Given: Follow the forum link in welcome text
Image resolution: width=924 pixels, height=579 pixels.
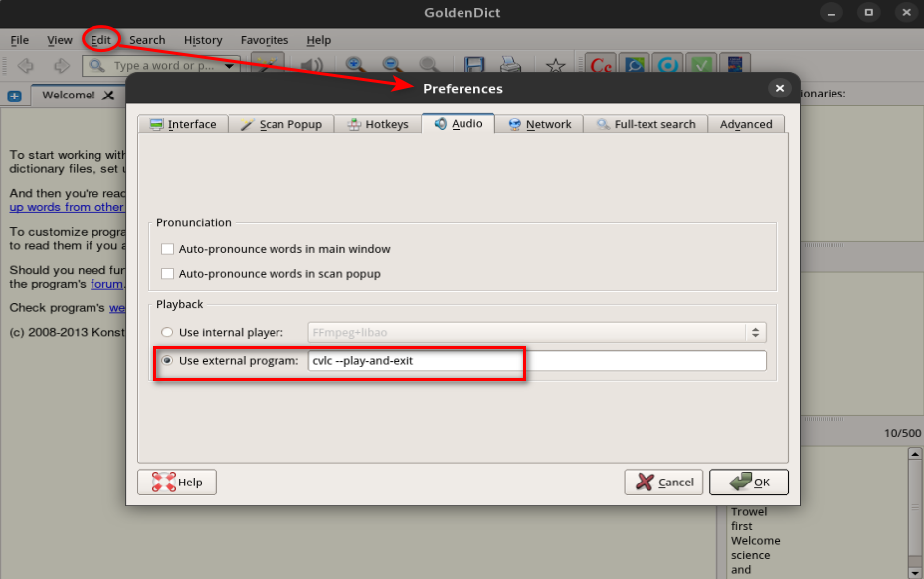Looking at the screenshot, I should pos(106,284).
